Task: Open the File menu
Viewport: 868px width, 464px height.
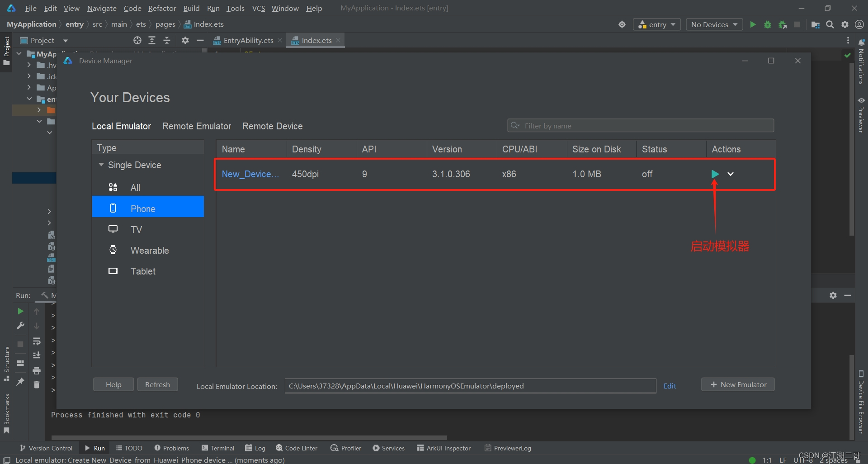Action: pos(31,8)
